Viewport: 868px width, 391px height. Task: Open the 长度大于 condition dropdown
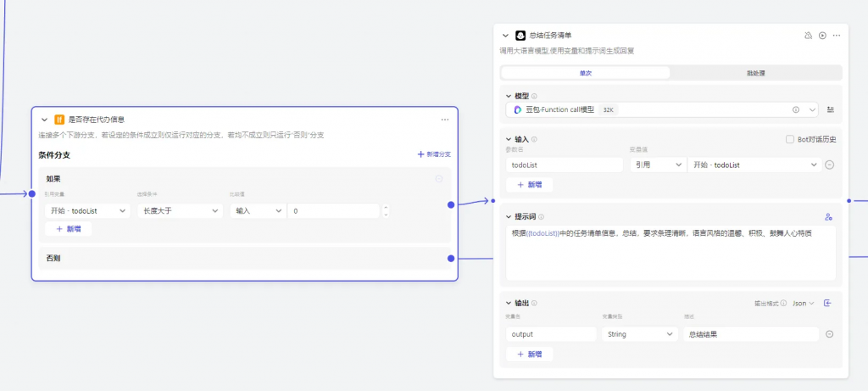click(180, 210)
